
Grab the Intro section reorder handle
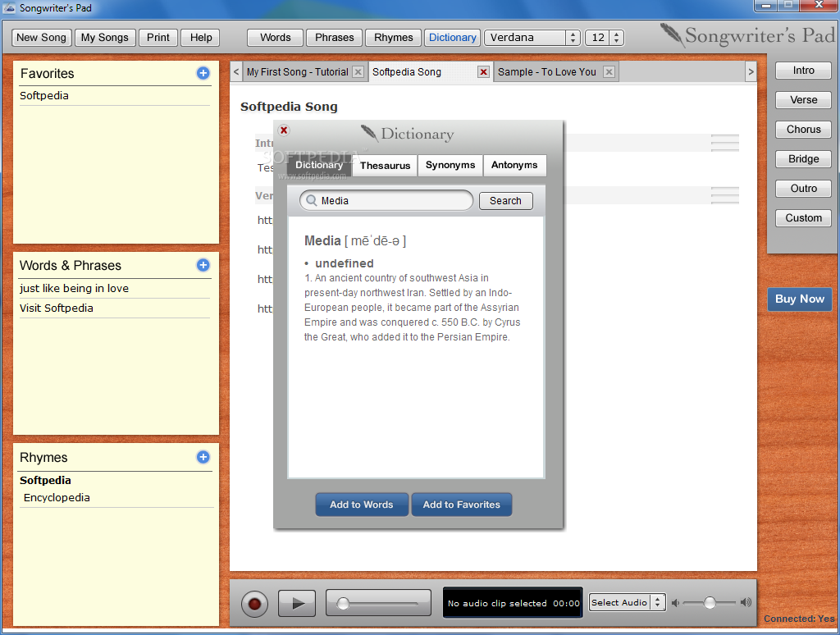coord(725,143)
